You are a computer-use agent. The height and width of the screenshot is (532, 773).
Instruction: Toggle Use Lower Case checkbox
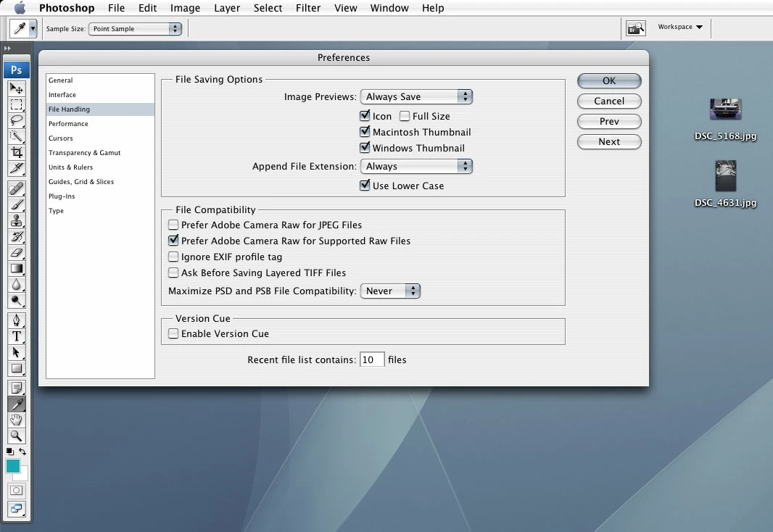pos(365,186)
